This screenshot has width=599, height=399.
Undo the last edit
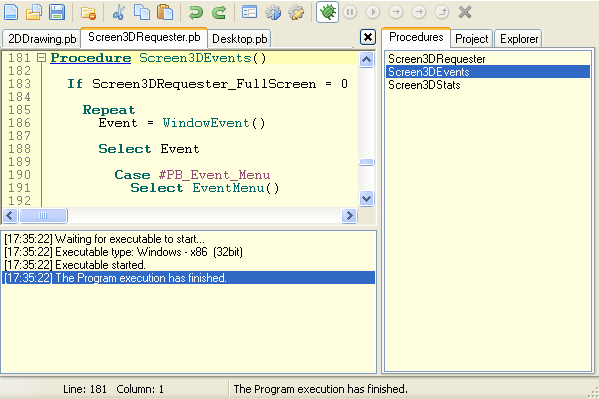[x=196, y=12]
